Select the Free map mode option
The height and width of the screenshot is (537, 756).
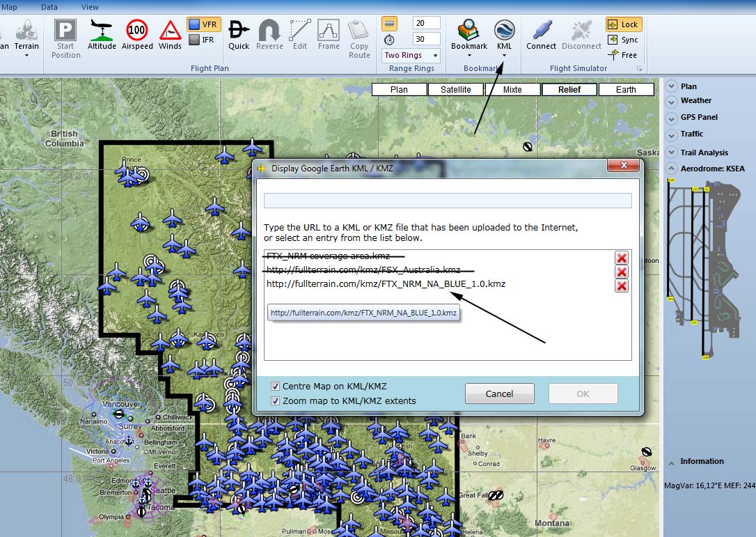pyautogui.click(x=624, y=55)
